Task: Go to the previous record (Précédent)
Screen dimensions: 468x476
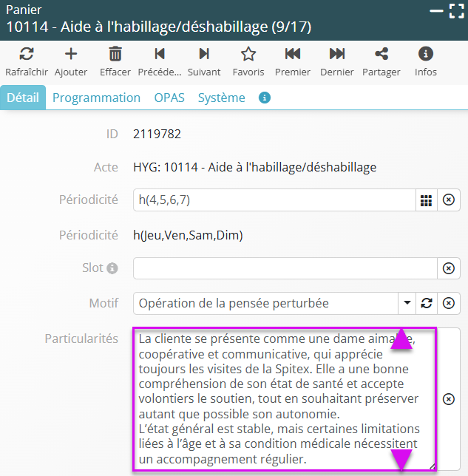Action: 160,54
